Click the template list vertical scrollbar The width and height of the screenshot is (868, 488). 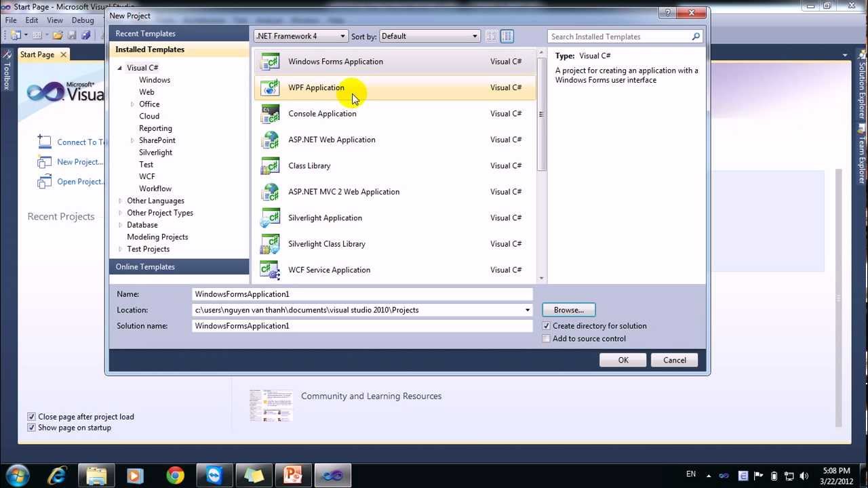click(x=541, y=114)
